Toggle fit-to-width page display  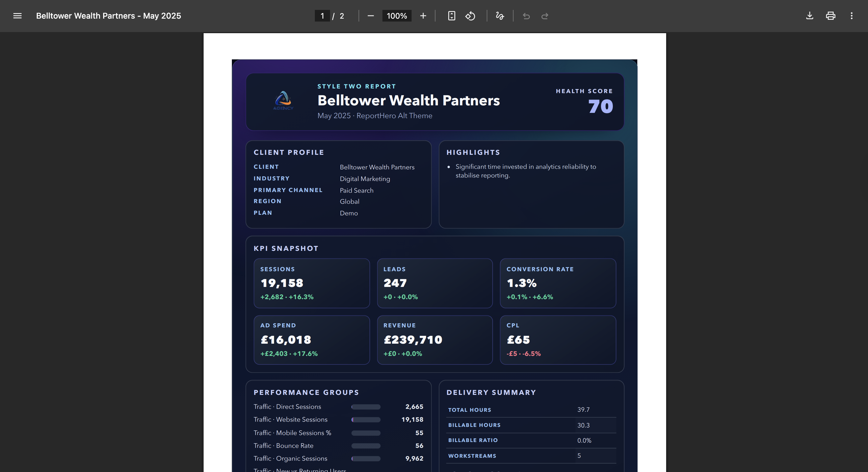click(451, 16)
